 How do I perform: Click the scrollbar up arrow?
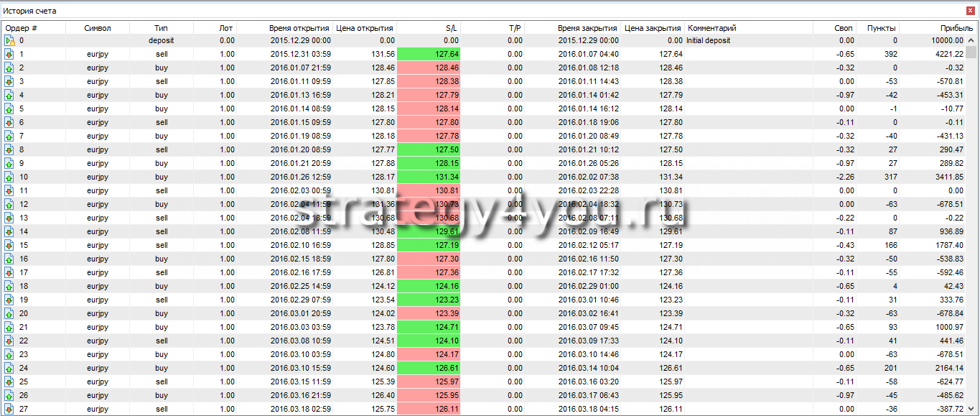click(971, 40)
